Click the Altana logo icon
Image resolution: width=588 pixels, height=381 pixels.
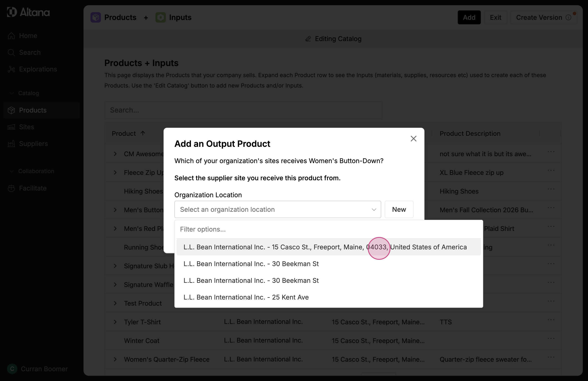[12, 12]
